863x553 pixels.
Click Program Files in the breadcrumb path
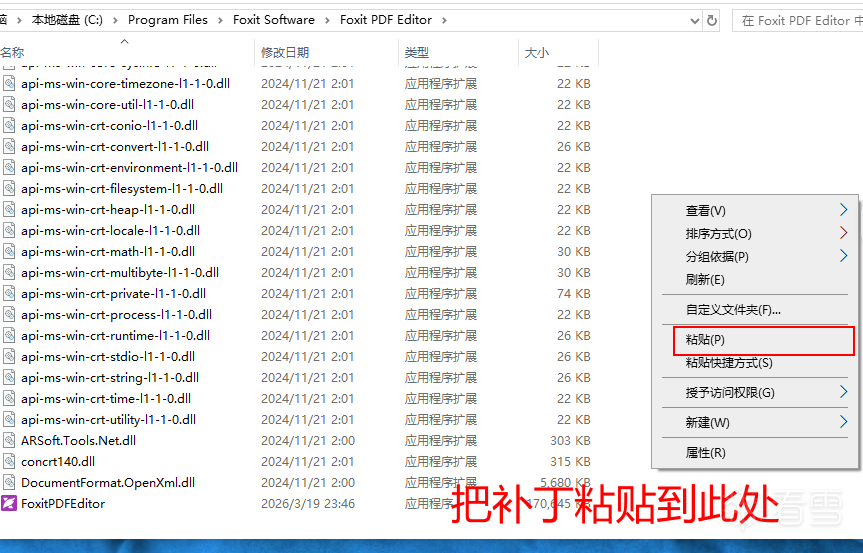click(167, 20)
